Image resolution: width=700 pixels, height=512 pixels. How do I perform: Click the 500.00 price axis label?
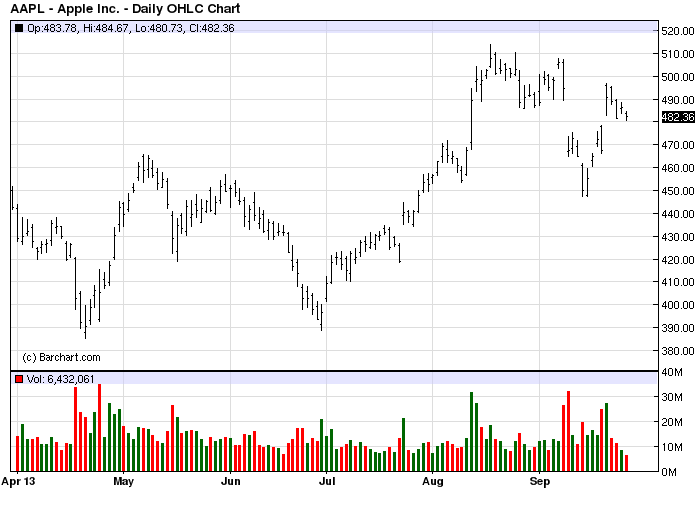point(678,77)
